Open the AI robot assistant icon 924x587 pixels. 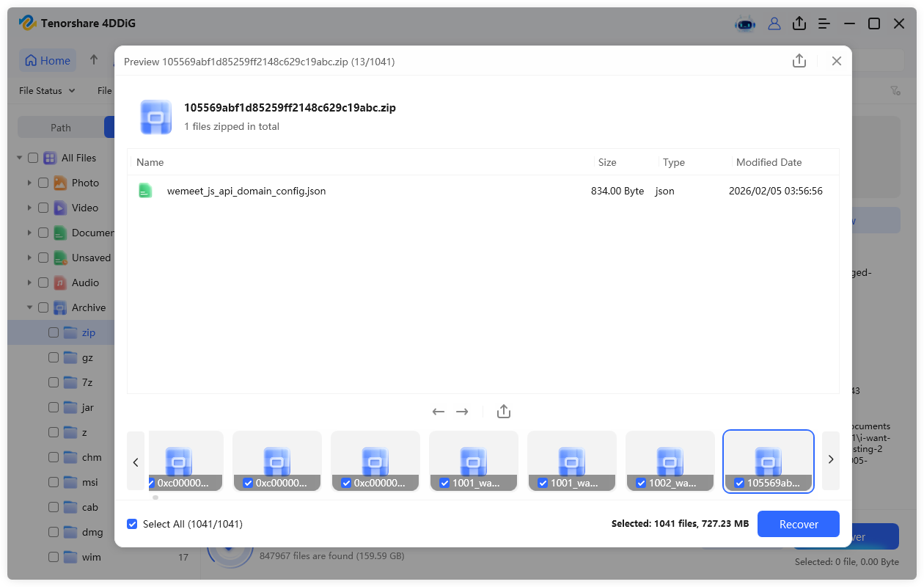(746, 23)
